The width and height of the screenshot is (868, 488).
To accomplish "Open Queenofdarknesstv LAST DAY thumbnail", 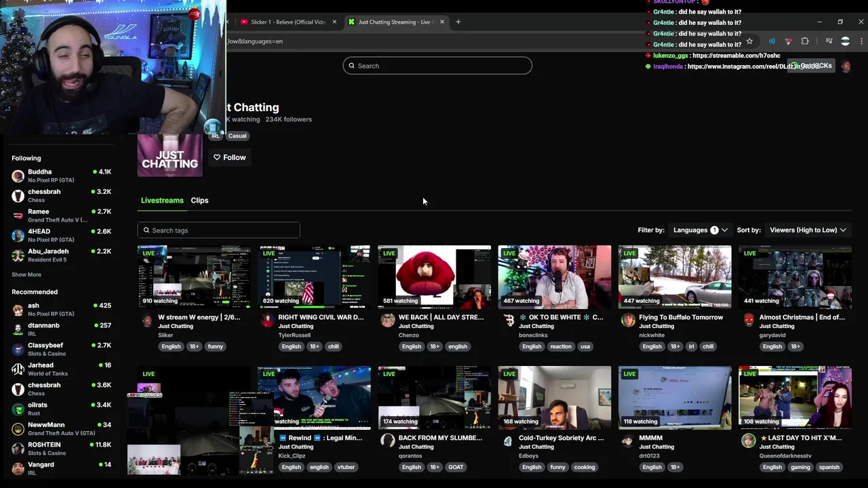I will 795,398.
